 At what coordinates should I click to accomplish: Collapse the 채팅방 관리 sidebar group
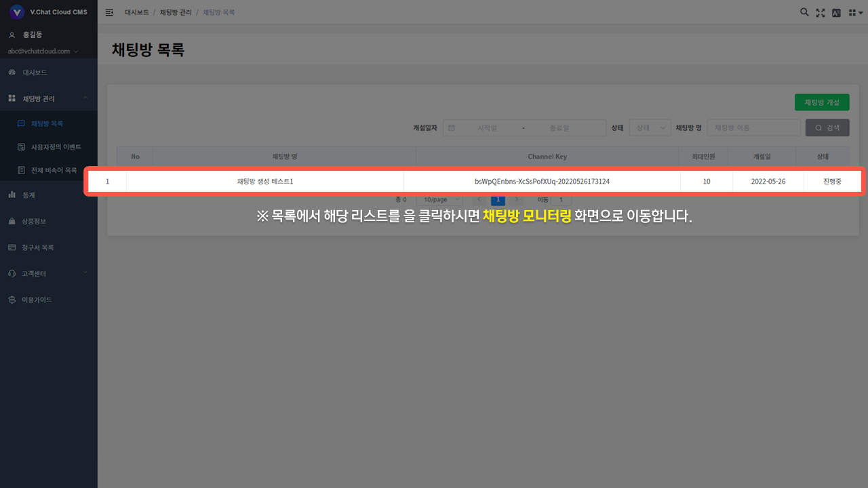[x=49, y=98]
